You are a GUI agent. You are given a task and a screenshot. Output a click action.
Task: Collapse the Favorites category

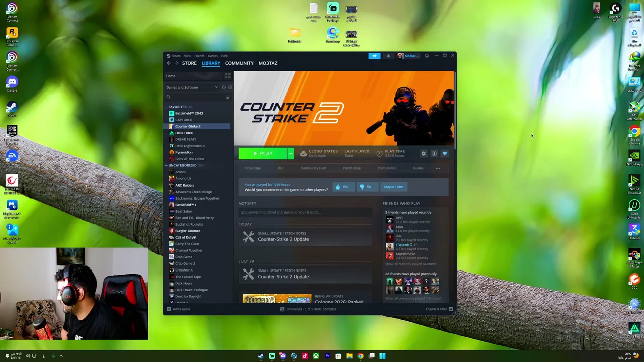click(x=166, y=107)
